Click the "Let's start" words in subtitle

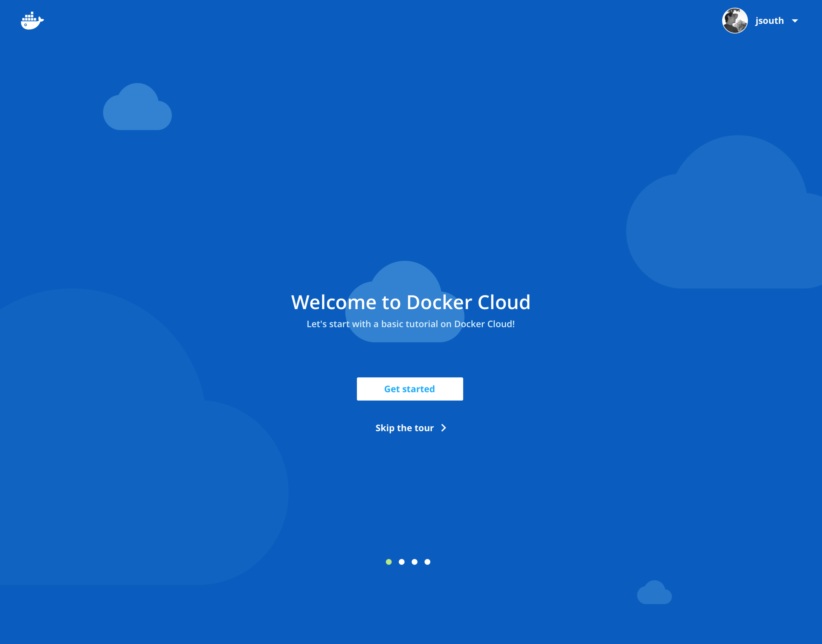pos(328,324)
